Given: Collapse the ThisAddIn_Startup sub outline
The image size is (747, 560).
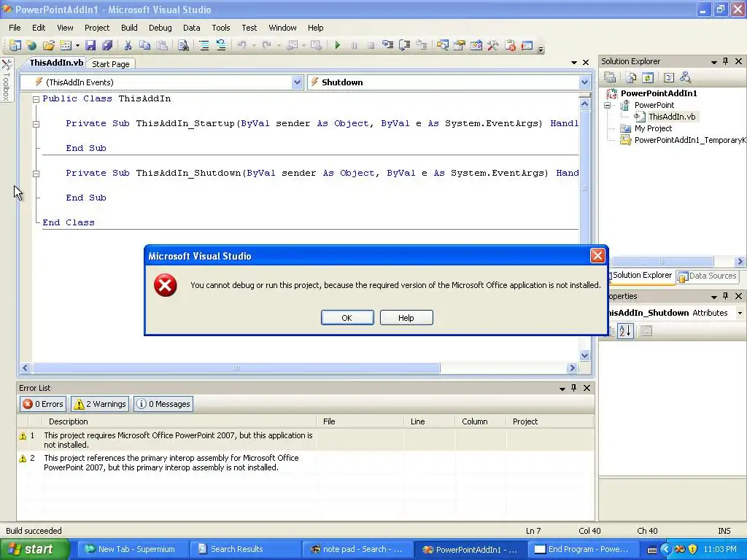Looking at the screenshot, I should pos(36,124).
